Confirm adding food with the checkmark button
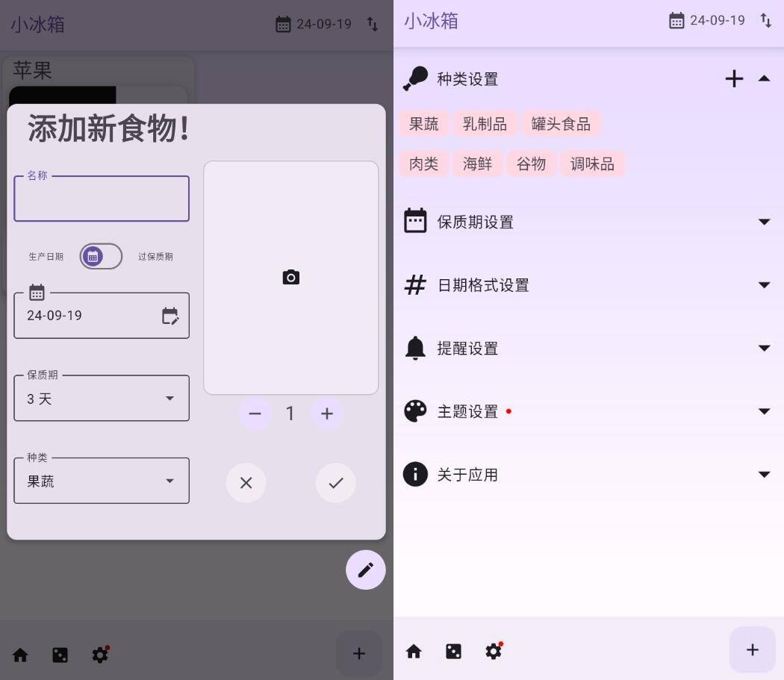Viewport: 784px width, 680px height. coord(335,482)
